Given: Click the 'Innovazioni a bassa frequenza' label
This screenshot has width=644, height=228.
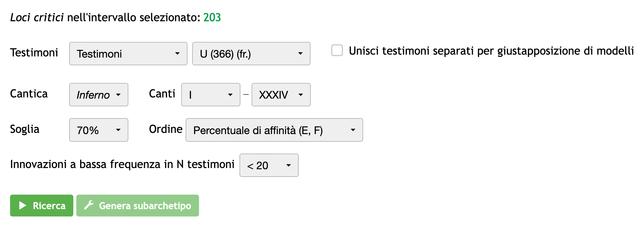Looking at the screenshot, I should tap(122, 164).
